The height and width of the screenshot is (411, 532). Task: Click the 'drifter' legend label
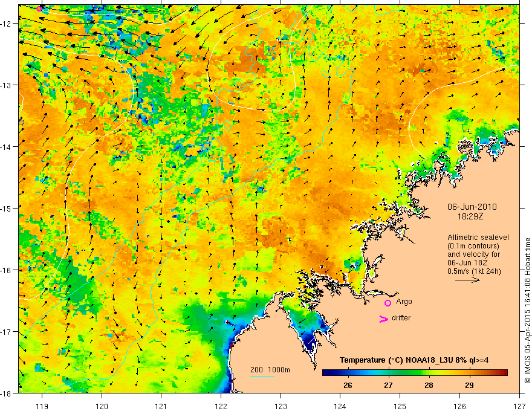pos(401,318)
